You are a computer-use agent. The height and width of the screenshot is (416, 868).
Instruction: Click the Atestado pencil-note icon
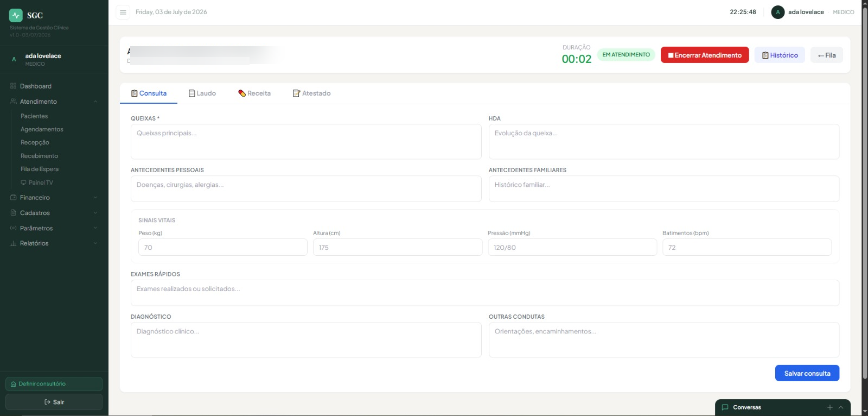pos(296,93)
